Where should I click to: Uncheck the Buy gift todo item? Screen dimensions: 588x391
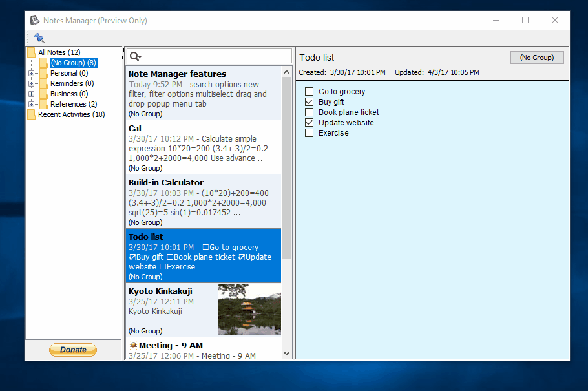pyautogui.click(x=309, y=101)
